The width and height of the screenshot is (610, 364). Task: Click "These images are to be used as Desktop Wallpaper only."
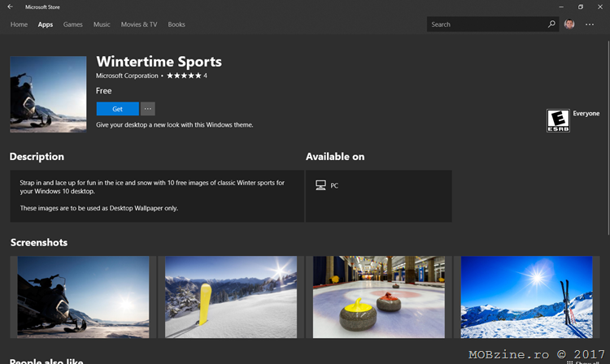tap(98, 208)
